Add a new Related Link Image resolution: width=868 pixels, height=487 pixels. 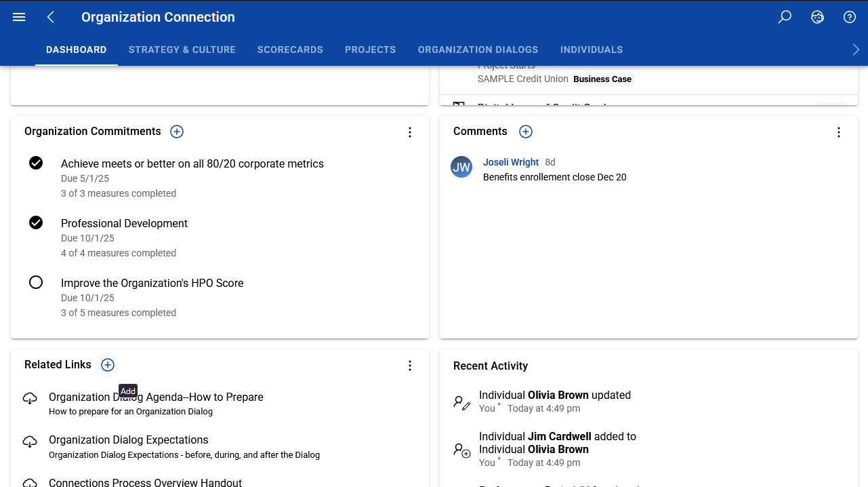(x=108, y=365)
